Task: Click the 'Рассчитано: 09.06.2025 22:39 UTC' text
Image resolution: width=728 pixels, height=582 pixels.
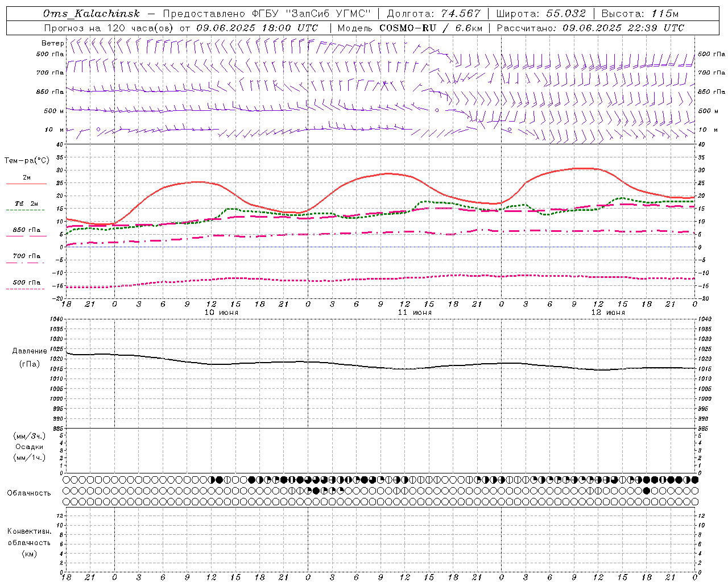Action: tap(590, 28)
